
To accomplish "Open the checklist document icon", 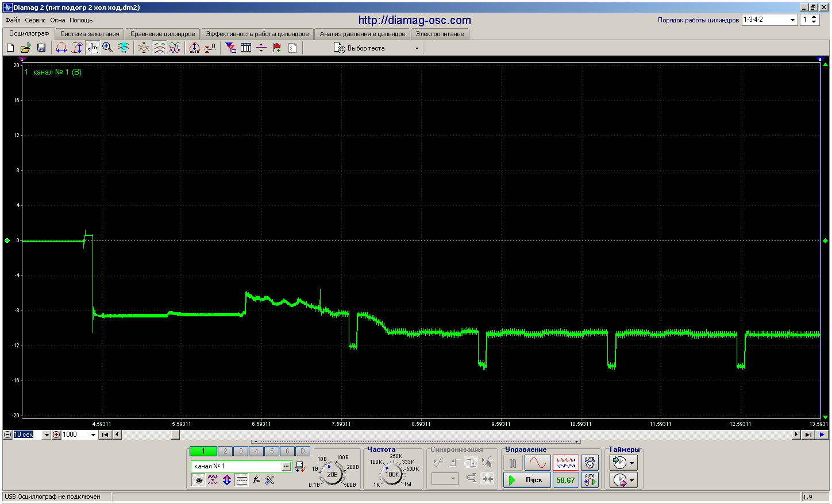I will 292,48.
